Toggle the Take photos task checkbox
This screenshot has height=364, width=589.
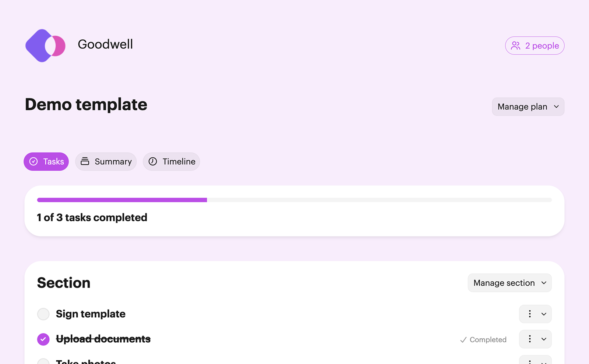tap(43, 361)
